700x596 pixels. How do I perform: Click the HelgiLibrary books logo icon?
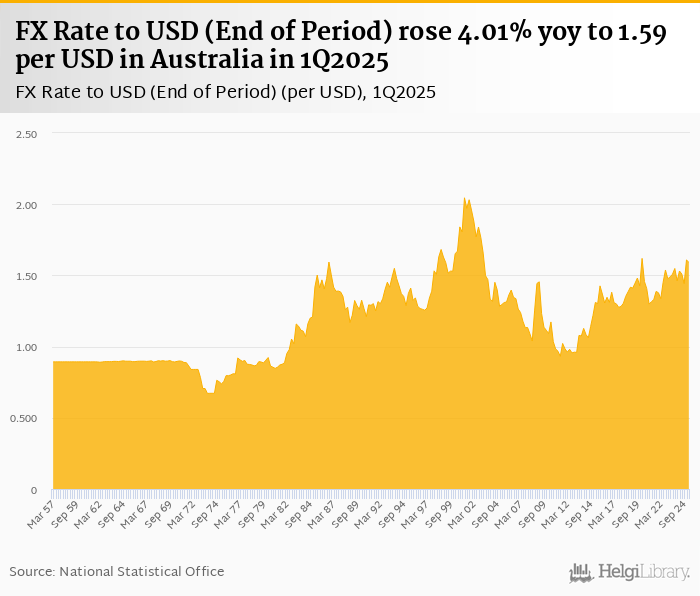[x=582, y=572]
